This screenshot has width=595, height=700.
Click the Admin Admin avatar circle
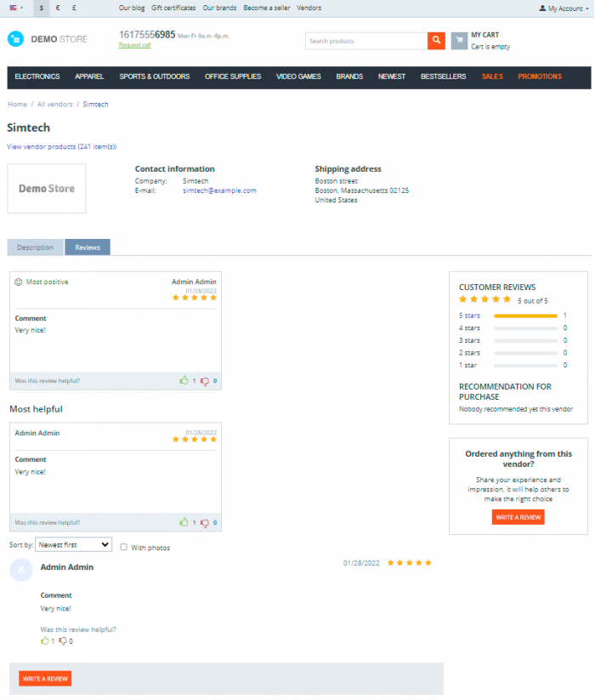point(21,570)
